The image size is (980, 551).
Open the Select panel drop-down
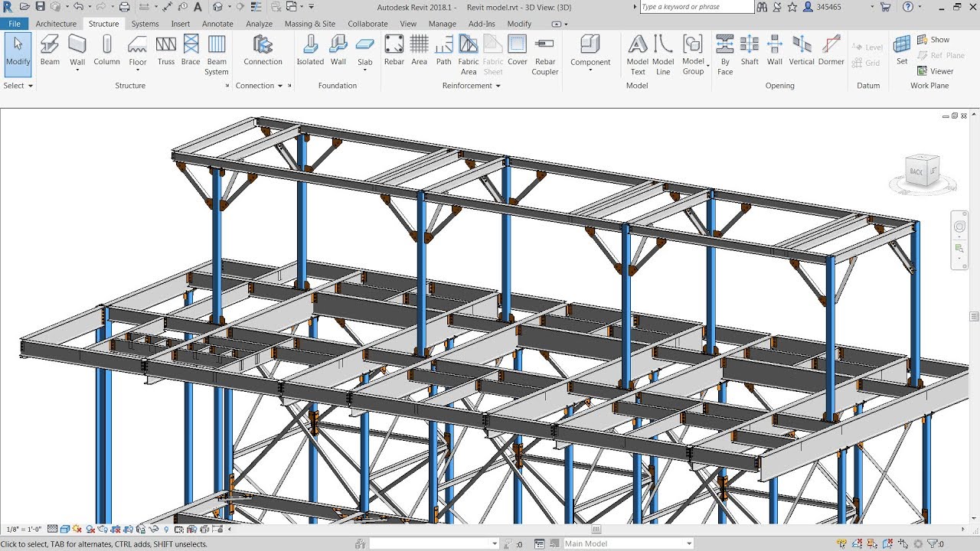(31, 86)
